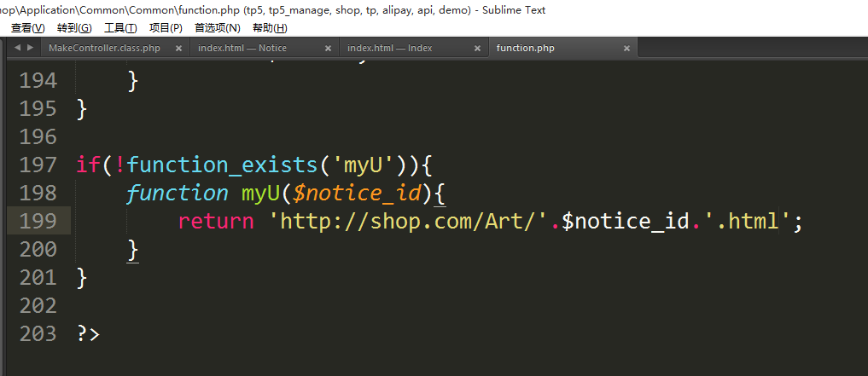Switch to the MakeController.class.php tab

click(x=104, y=49)
